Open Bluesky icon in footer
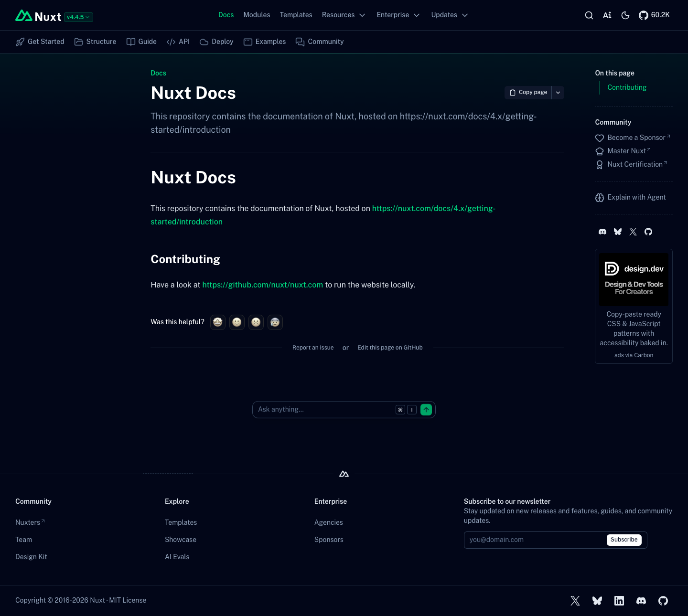 point(597,601)
